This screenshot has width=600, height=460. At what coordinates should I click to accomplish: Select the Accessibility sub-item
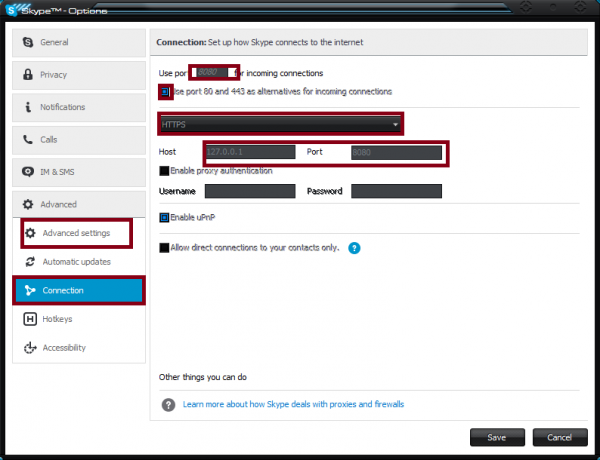(79, 347)
